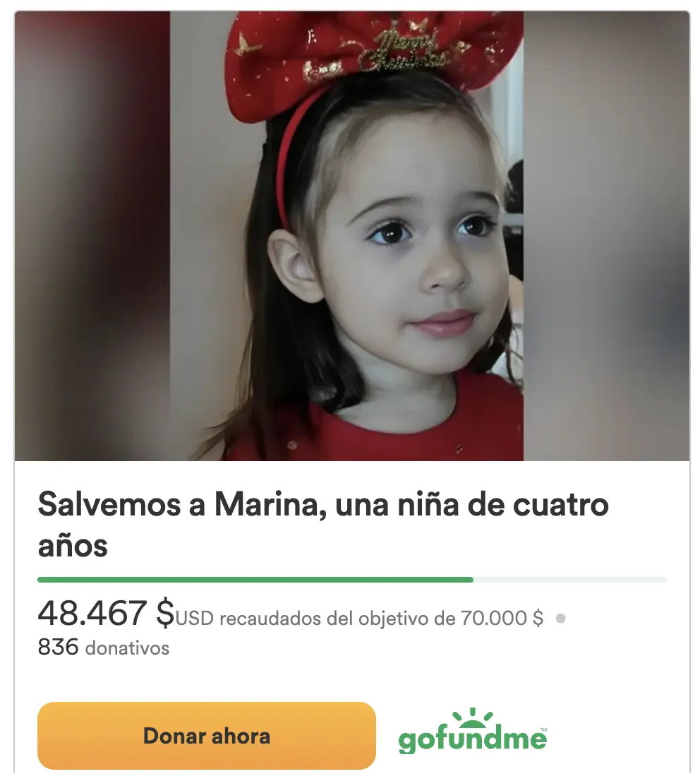This screenshot has width=700, height=781.
Task: Click the word años in the title
Action: point(73,547)
